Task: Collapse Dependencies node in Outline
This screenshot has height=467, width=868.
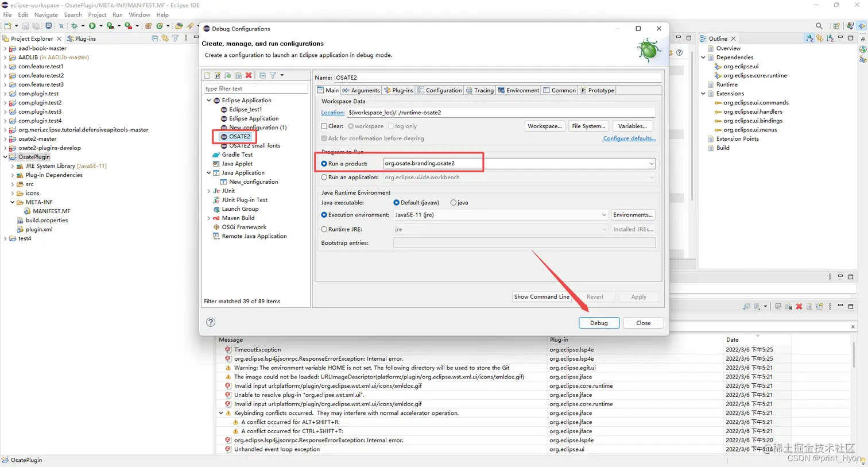Action: coord(703,57)
